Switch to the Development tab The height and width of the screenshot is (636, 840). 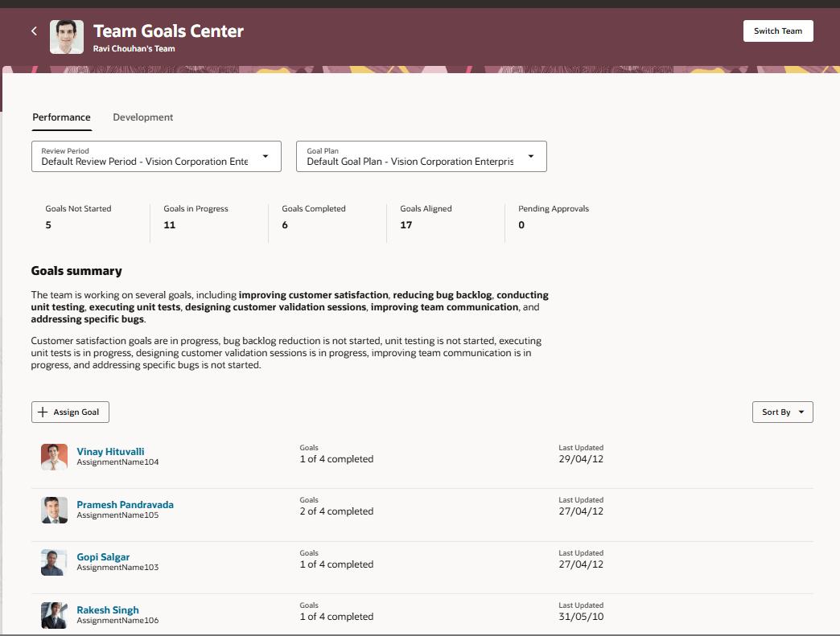(142, 117)
